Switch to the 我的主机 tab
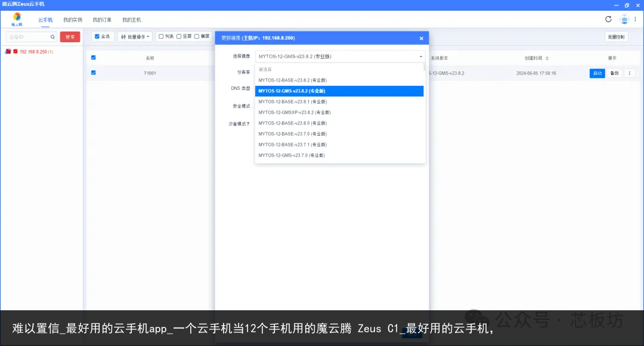The image size is (644, 346). click(x=131, y=20)
